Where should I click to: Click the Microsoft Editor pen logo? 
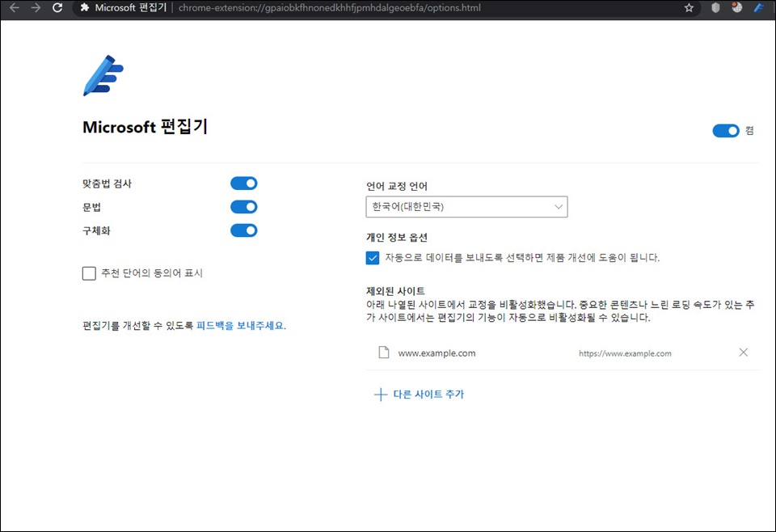(103, 75)
